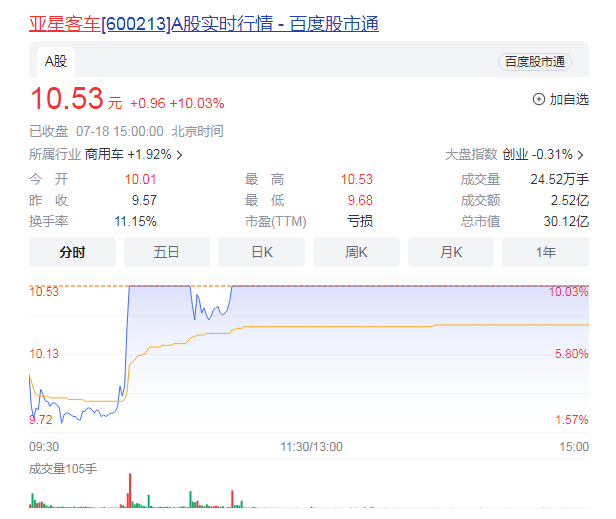This screenshot has width=616, height=519.
Task: Click the 百度股市通 badge button
Action: point(535,62)
